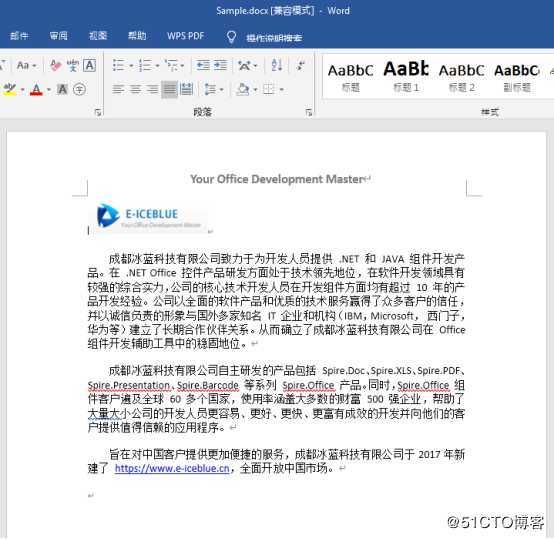Screen dimensions: 554x539
Task: Apply red font color to text
Action: click(36, 89)
